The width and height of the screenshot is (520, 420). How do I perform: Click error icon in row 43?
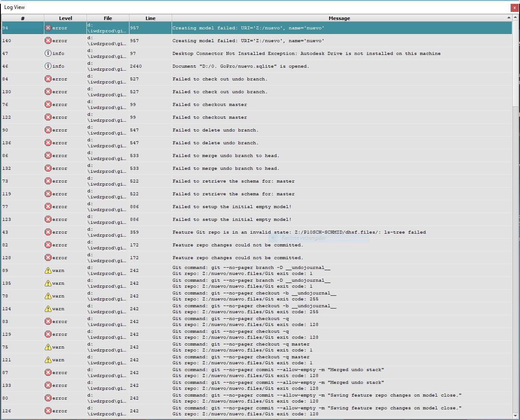[48, 232]
